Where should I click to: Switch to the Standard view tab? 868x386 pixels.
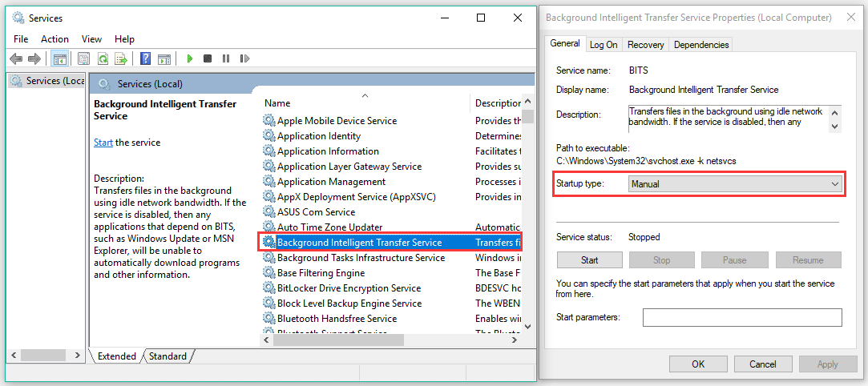168,356
